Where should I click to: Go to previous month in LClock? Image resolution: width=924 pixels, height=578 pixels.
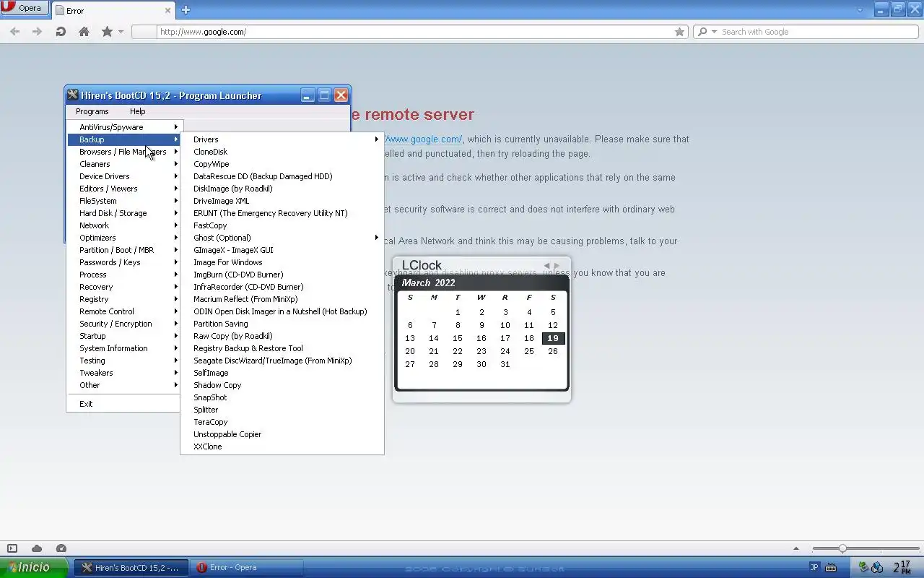point(546,266)
